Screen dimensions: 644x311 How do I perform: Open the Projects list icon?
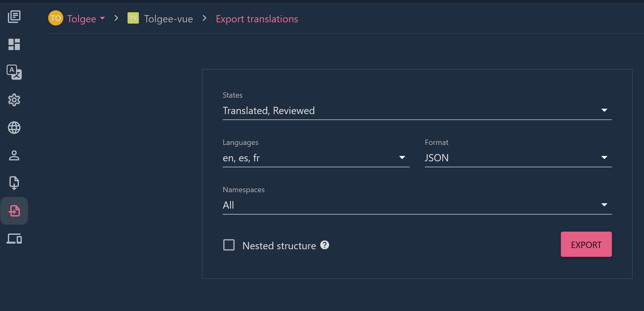(14, 17)
